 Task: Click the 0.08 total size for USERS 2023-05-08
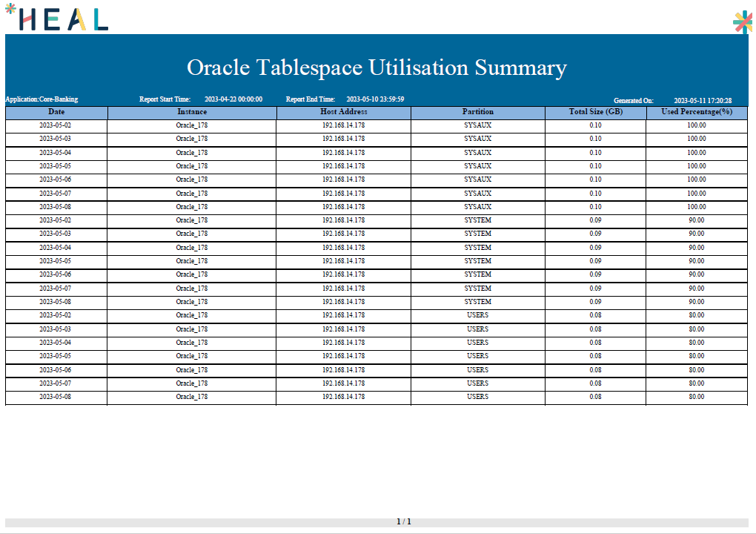tap(595, 397)
